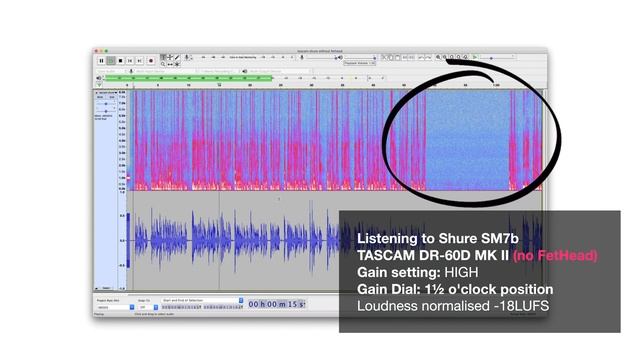Click the Cut scissors icon

pos(384,58)
